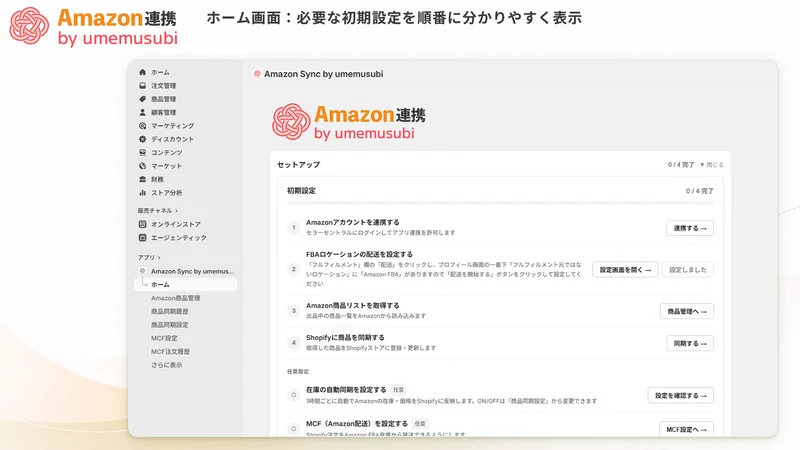Click the 商品管理 tag icon
This screenshot has width=800, height=450.
[x=142, y=99]
